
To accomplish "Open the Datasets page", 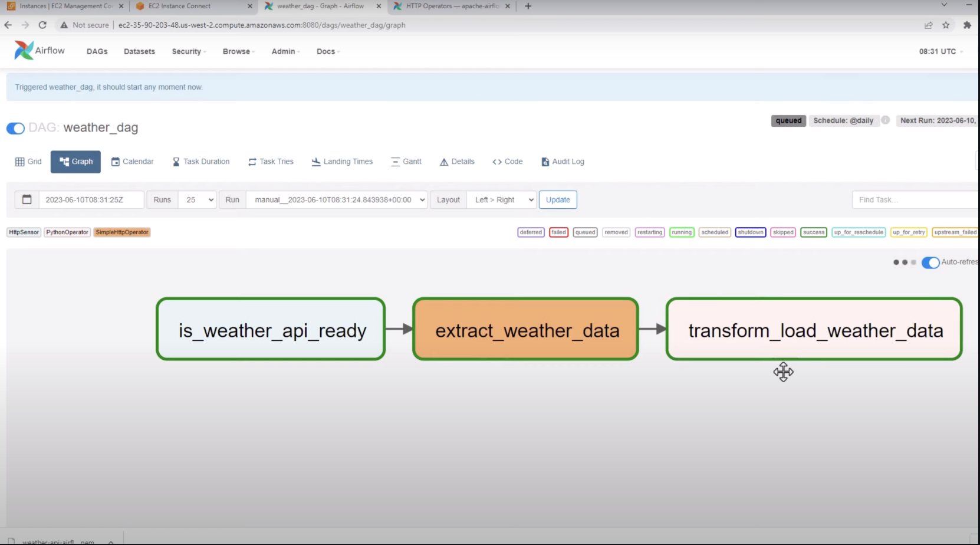I will pyautogui.click(x=139, y=51).
